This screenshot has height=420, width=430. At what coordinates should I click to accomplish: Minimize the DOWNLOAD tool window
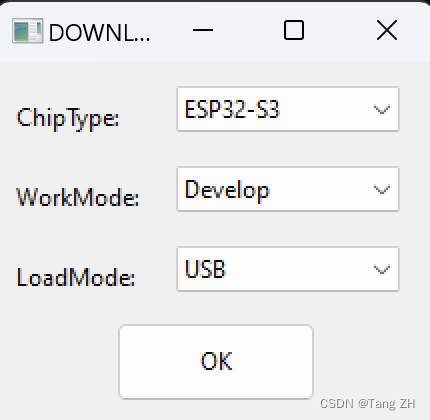(203, 30)
